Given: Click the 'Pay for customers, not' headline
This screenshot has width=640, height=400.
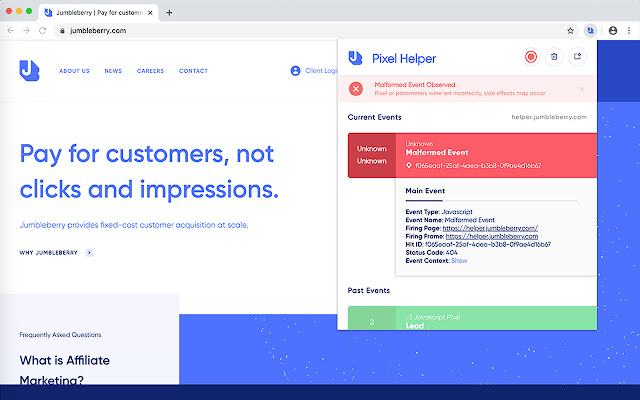Looking at the screenshot, I should (x=147, y=154).
